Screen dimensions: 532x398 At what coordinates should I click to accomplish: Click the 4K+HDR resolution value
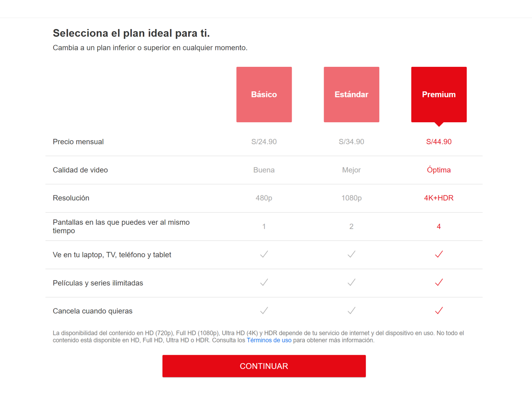(439, 198)
